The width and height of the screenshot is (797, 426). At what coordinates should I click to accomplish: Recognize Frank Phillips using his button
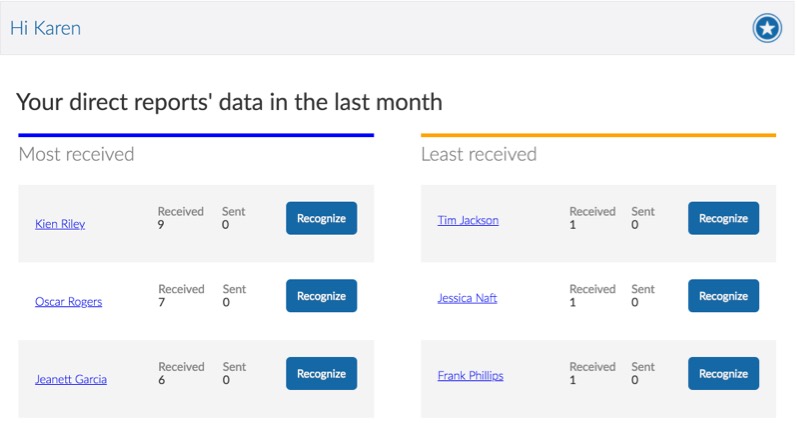click(x=723, y=374)
